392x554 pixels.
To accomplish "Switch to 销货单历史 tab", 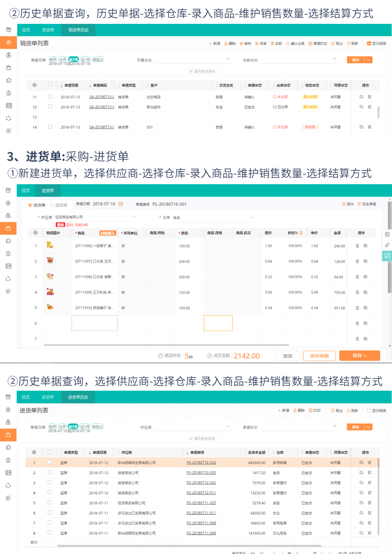I will coord(78,30).
